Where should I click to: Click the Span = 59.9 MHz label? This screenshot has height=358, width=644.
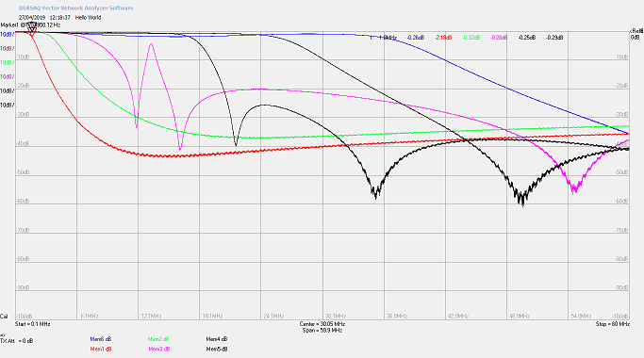[322, 330]
